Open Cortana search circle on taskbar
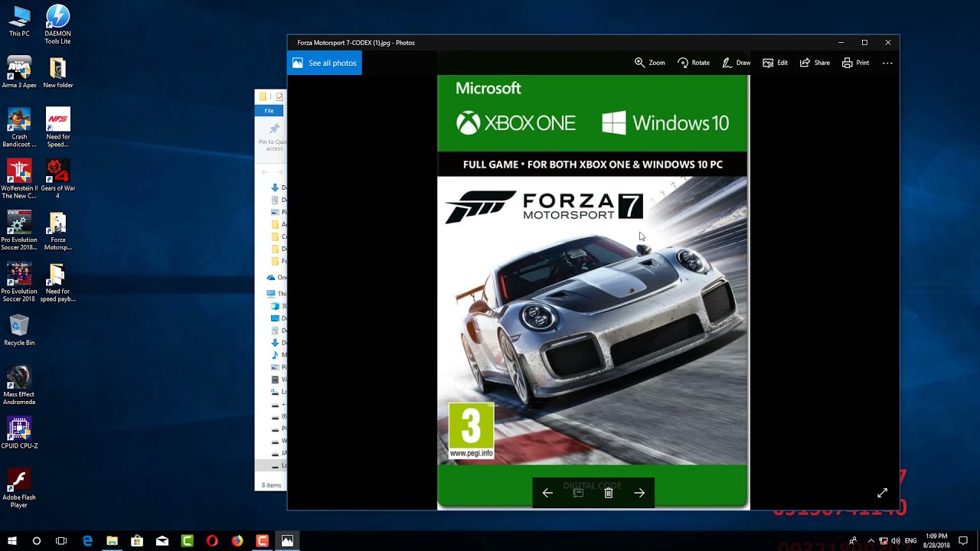Viewport: 980px width, 551px height. pos(36,541)
